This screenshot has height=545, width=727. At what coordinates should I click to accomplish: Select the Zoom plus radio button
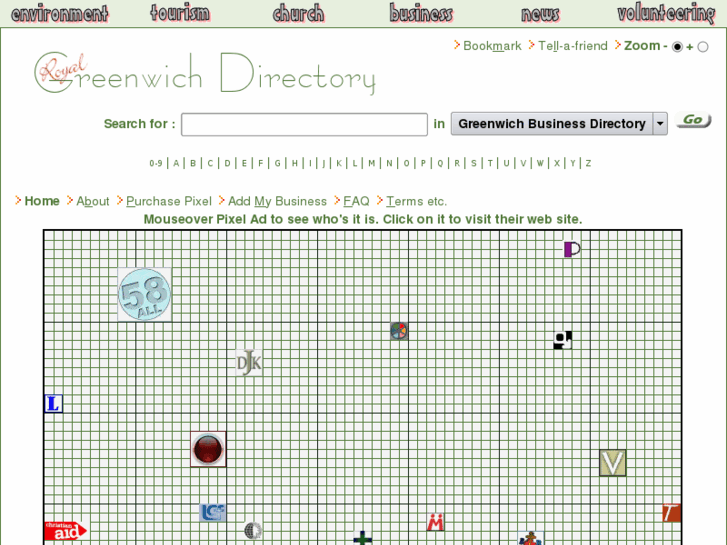pyautogui.click(x=703, y=47)
